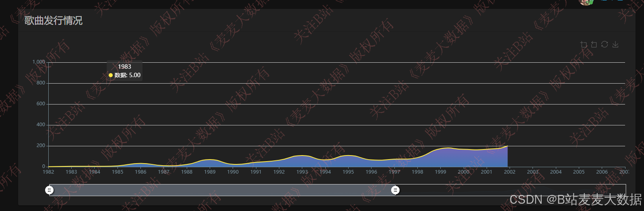Image resolution: width=644 pixels, height=211 pixels.
Task: Grab the left data zoom slider handle
Action: [x=50, y=190]
